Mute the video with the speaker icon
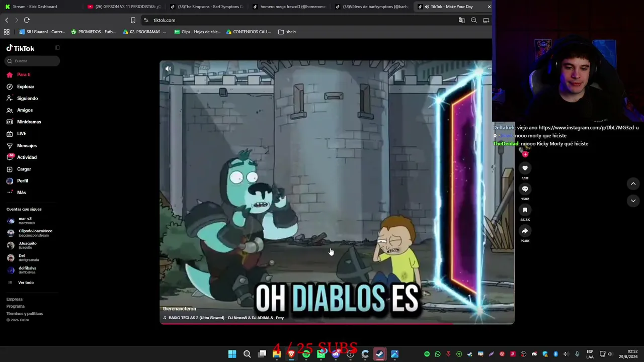The image size is (644, 362). tap(169, 69)
